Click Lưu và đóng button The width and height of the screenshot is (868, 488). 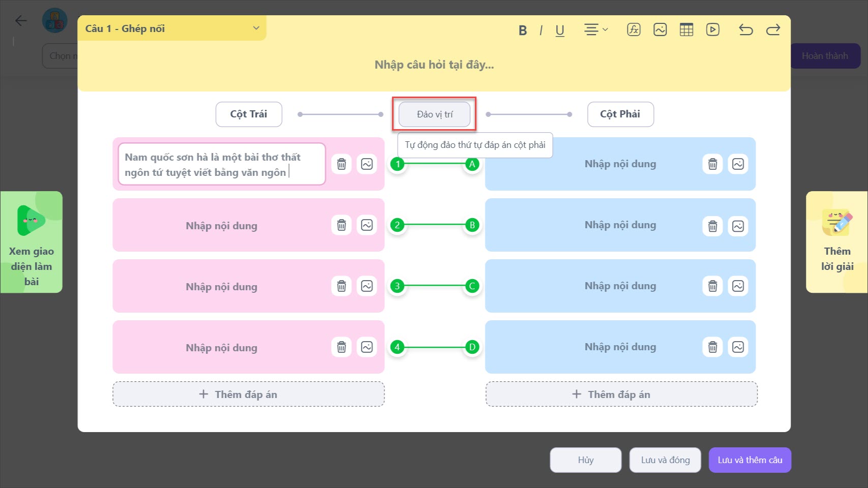665,460
